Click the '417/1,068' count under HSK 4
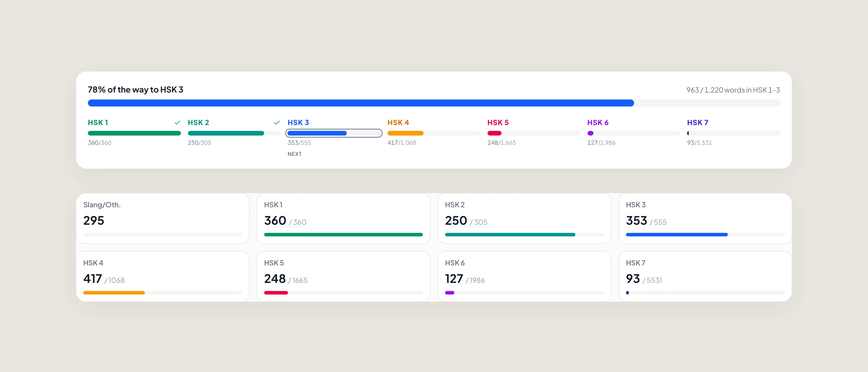 tap(402, 143)
